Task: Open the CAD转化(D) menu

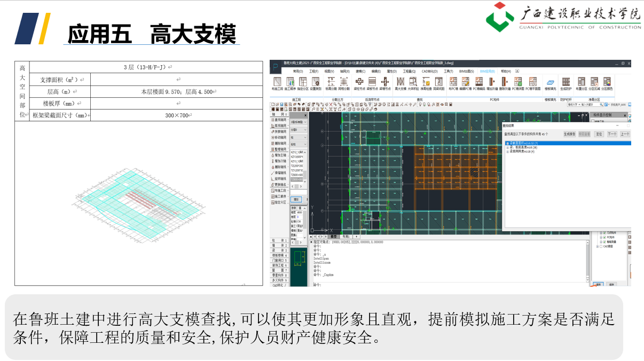Action: point(430,71)
